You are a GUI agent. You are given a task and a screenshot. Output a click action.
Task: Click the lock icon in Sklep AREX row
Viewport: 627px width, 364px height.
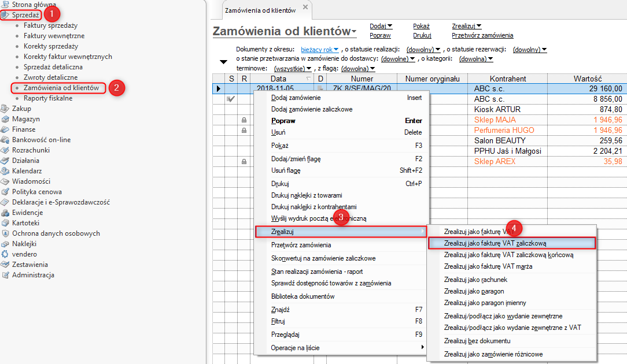[244, 161]
